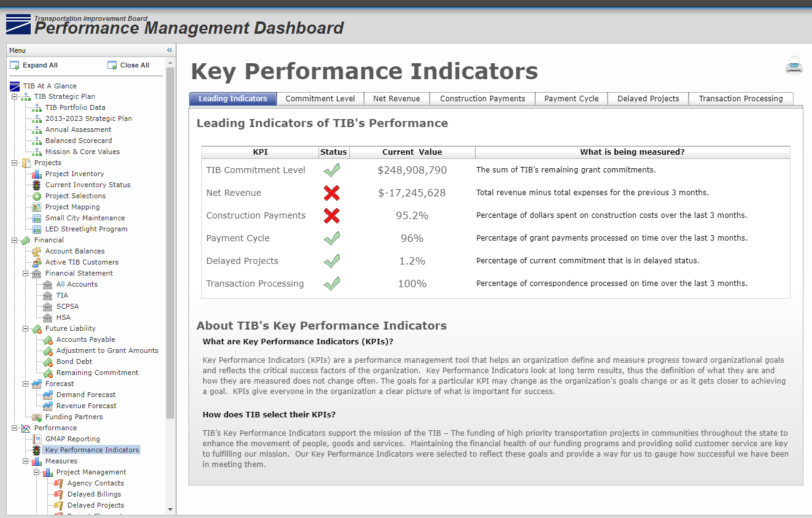Click the Payment Cycle KPI name in the table

pos(238,238)
